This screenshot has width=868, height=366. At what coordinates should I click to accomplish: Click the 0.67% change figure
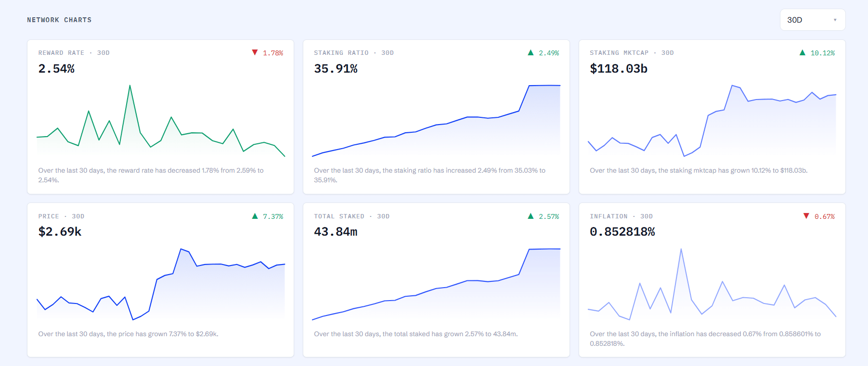tap(825, 216)
